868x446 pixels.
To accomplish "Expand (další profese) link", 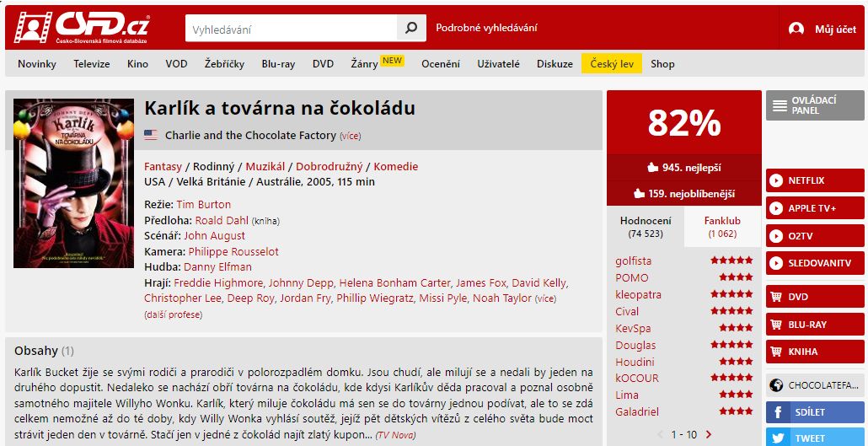I will click(174, 314).
